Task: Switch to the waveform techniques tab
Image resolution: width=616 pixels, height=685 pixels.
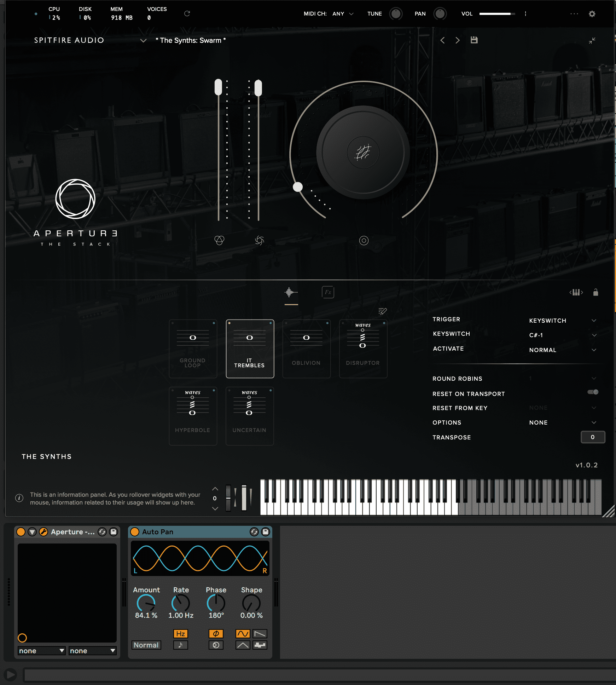Action: click(x=291, y=292)
